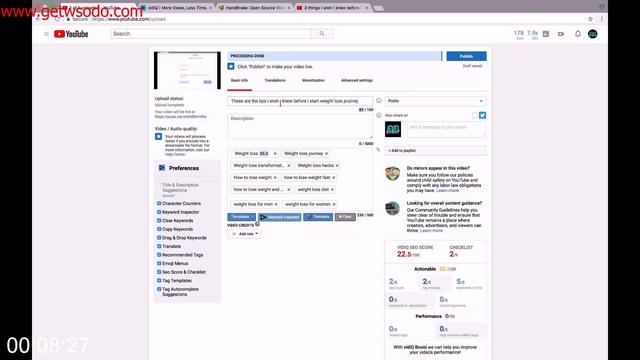Image resolution: width=640 pixels, height=360 pixels.
Task: Open the vidIQ stats icon near 7.9k
Action: 546,34
